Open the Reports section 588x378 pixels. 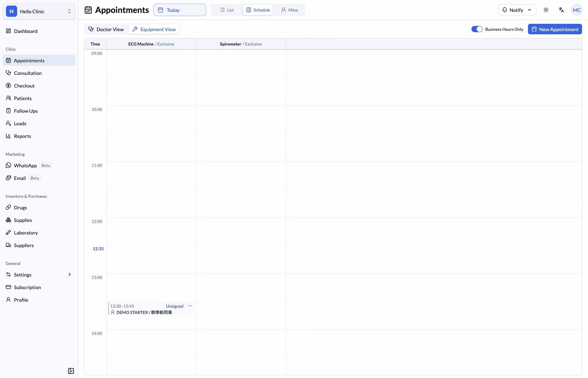pos(39,136)
